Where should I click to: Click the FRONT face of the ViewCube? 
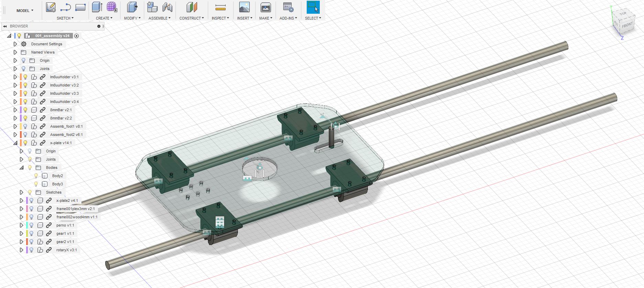627,25
